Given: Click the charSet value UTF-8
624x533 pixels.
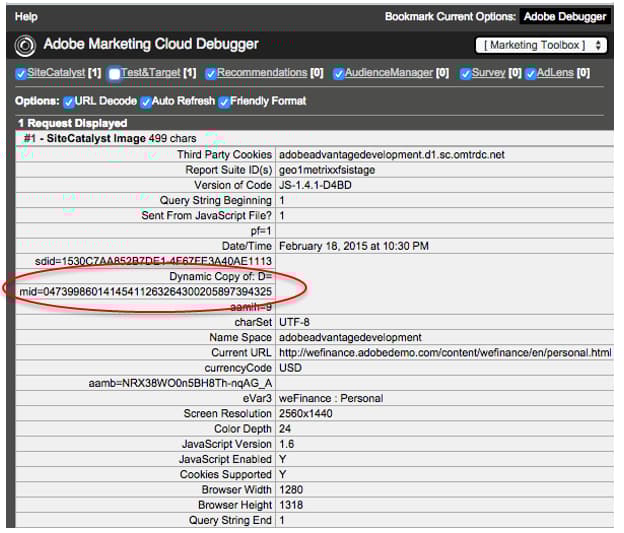Looking at the screenshot, I should pyautogui.click(x=294, y=322).
